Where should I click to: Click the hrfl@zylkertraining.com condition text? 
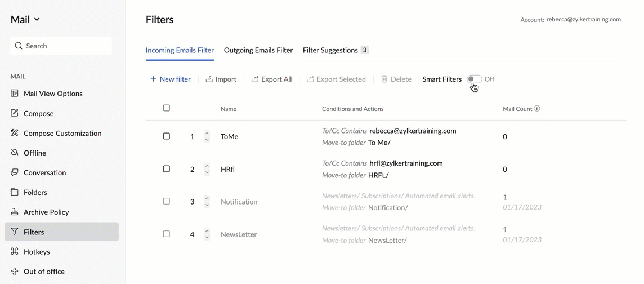(x=406, y=163)
